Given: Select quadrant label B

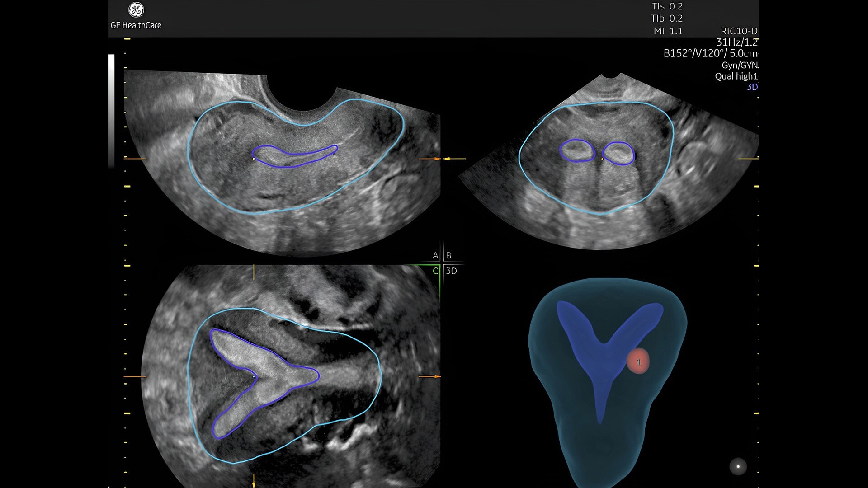Looking at the screenshot, I should point(448,256).
